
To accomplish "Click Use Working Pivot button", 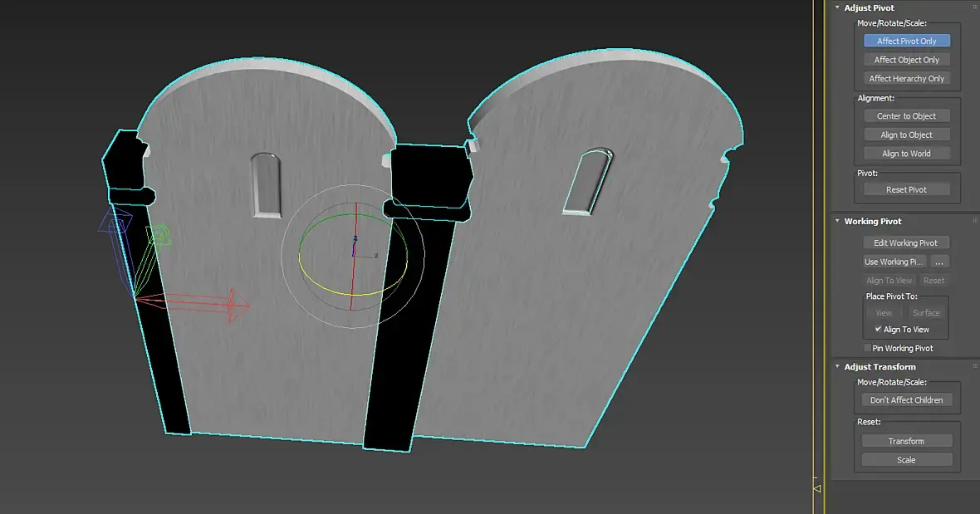I will (894, 262).
